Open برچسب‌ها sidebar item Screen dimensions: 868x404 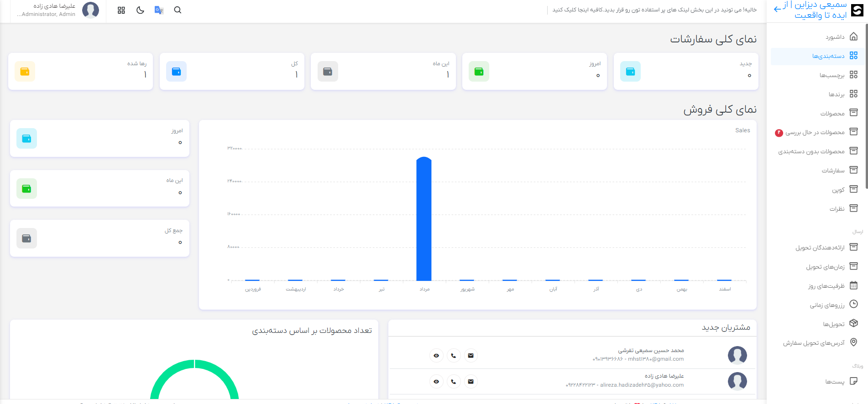818,75
